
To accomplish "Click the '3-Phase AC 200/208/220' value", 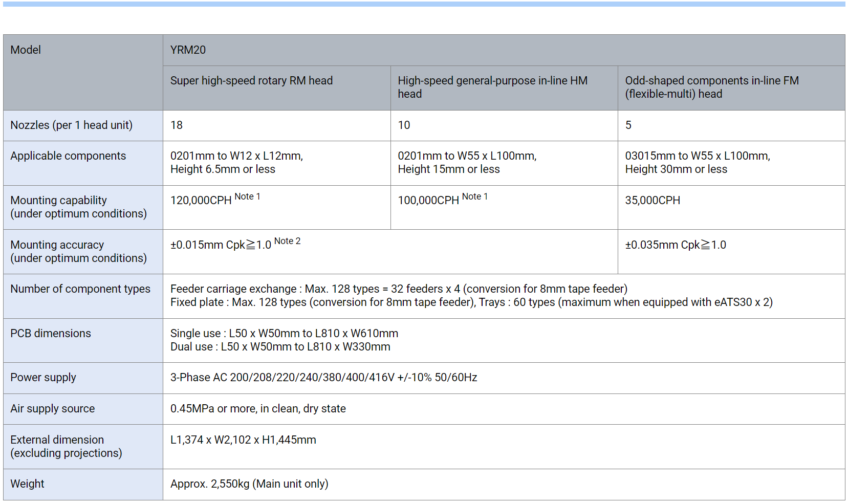I will pyautogui.click(x=323, y=378).
